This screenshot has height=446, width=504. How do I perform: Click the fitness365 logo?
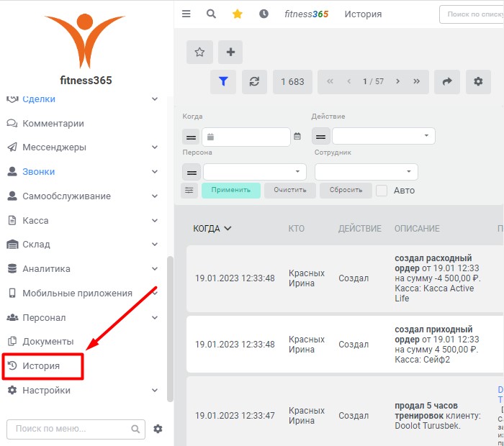(x=85, y=49)
